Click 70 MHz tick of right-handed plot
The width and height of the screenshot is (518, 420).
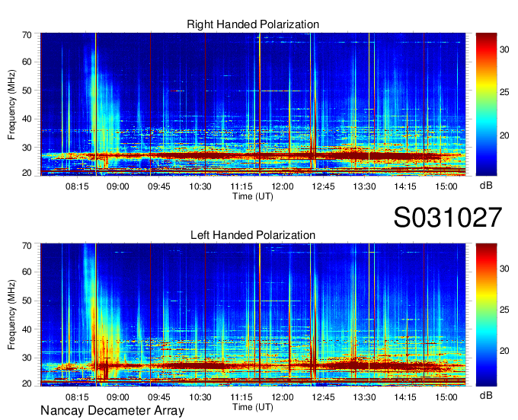[27, 35]
